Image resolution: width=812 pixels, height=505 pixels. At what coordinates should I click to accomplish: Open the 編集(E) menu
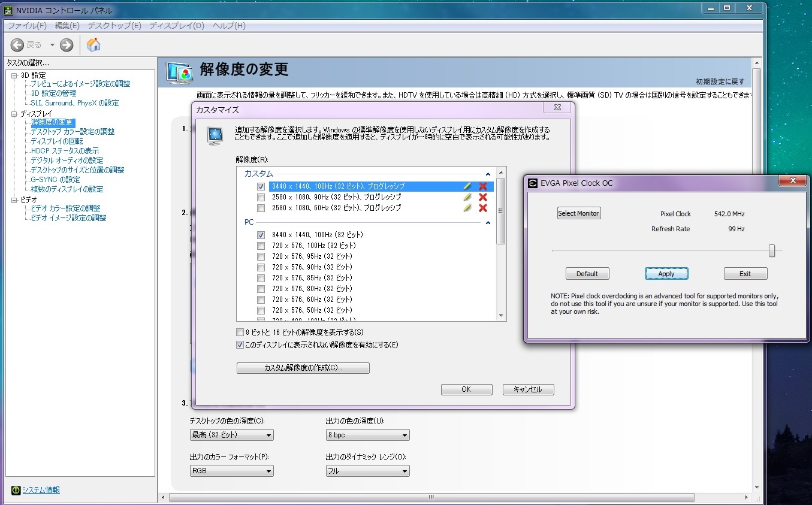pos(67,26)
